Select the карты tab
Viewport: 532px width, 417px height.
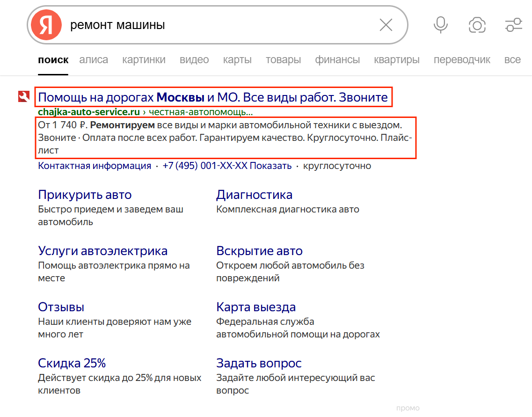(x=237, y=59)
